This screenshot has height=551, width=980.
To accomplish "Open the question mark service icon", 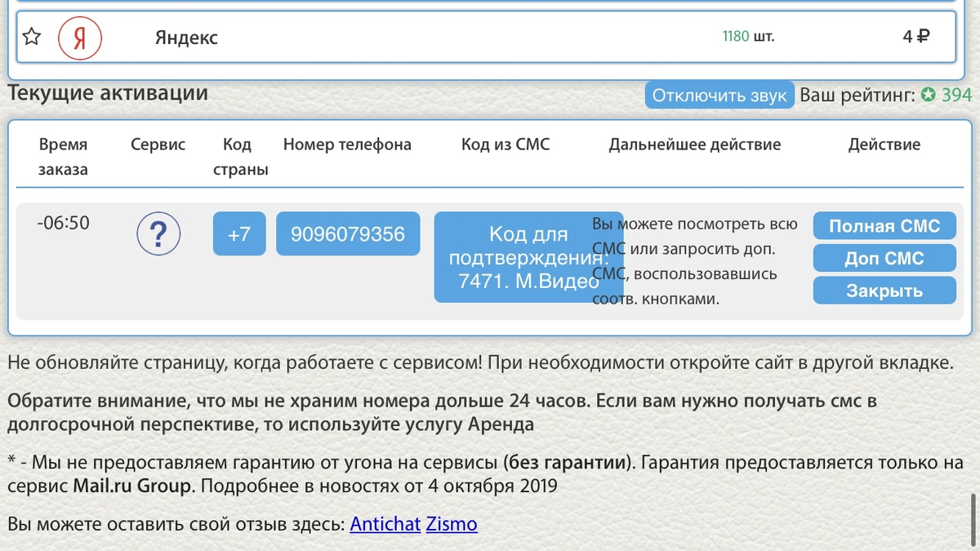I will pos(158,233).
